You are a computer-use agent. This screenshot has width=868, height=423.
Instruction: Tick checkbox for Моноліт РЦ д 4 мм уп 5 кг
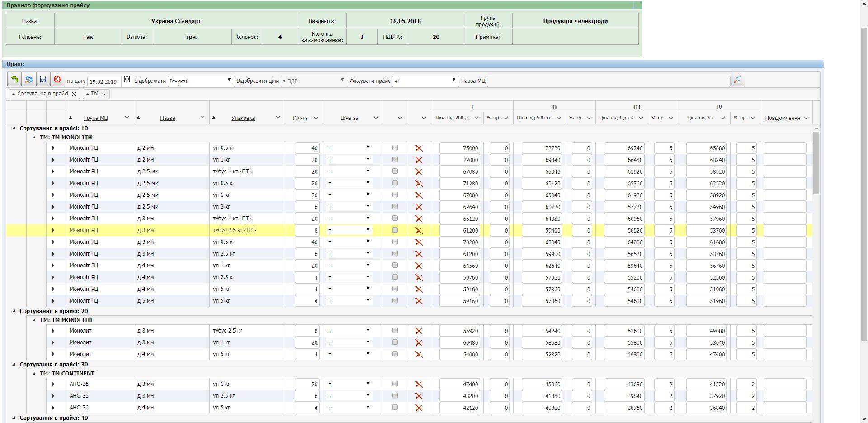pyautogui.click(x=395, y=289)
